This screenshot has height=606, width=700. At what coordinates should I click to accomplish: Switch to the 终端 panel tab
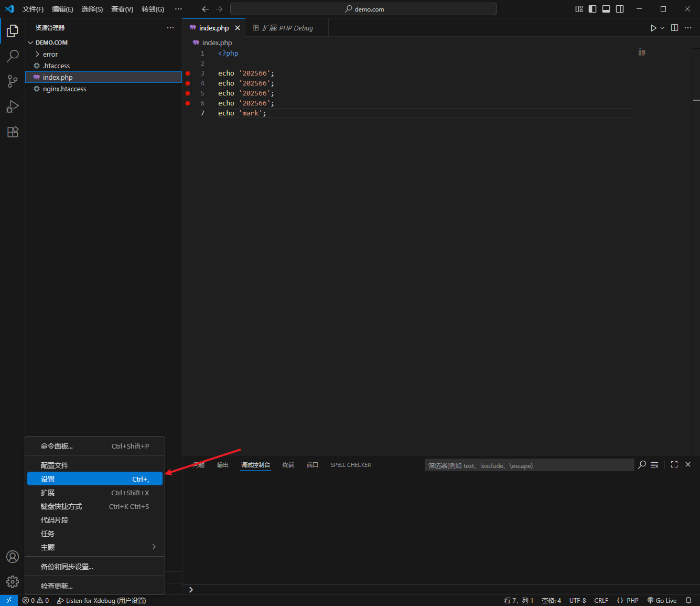tap(288, 465)
